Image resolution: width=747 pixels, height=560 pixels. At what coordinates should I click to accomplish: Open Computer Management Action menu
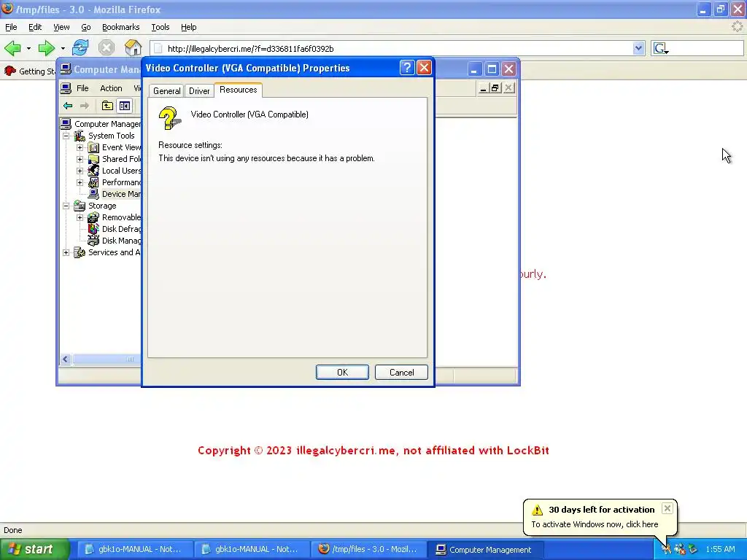(x=111, y=88)
